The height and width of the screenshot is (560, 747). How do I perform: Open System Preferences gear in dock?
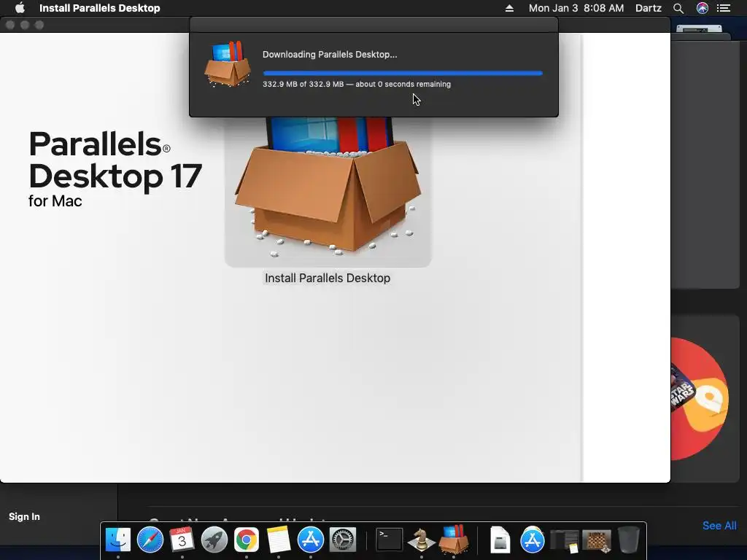(343, 540)
